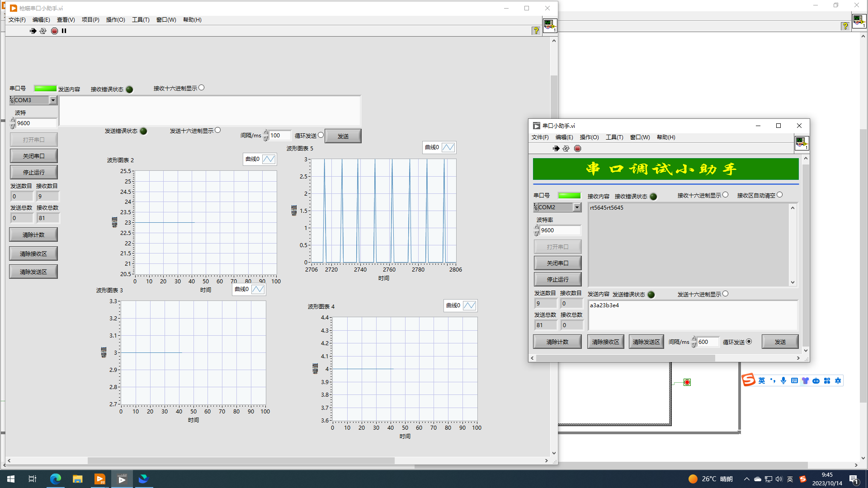Open Task View on taskbar
The height and width of the screenshot is (488, 868).
(x=32, y=479)
